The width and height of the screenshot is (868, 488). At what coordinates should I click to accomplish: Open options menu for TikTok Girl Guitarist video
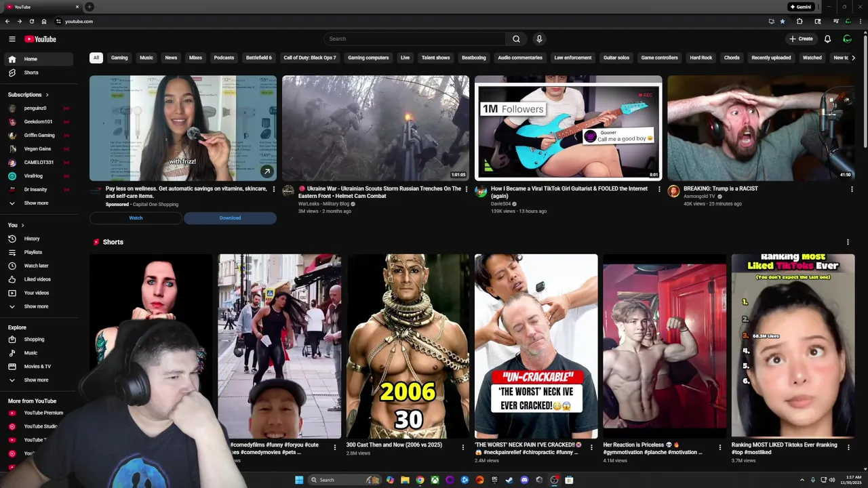[x=659, y=189]
